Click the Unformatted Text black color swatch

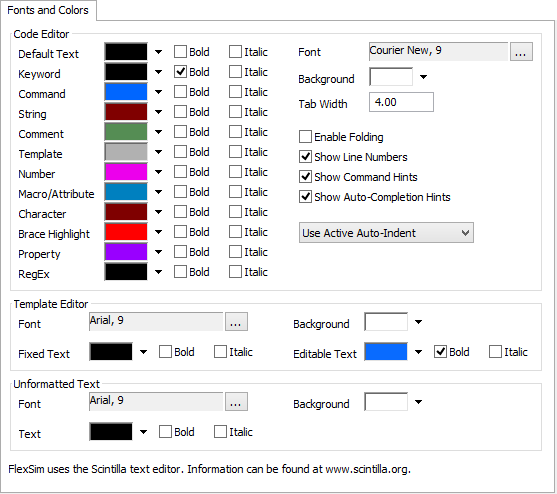click(x=111, y=431)
